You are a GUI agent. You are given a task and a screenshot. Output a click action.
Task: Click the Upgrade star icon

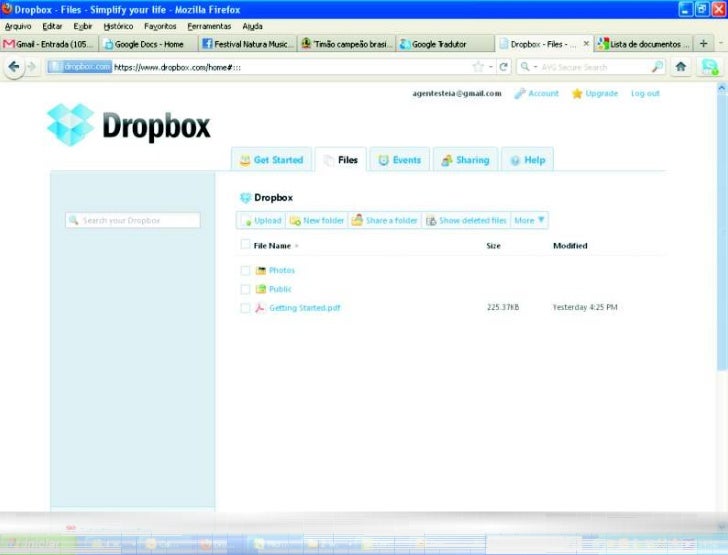pos(577,93)
